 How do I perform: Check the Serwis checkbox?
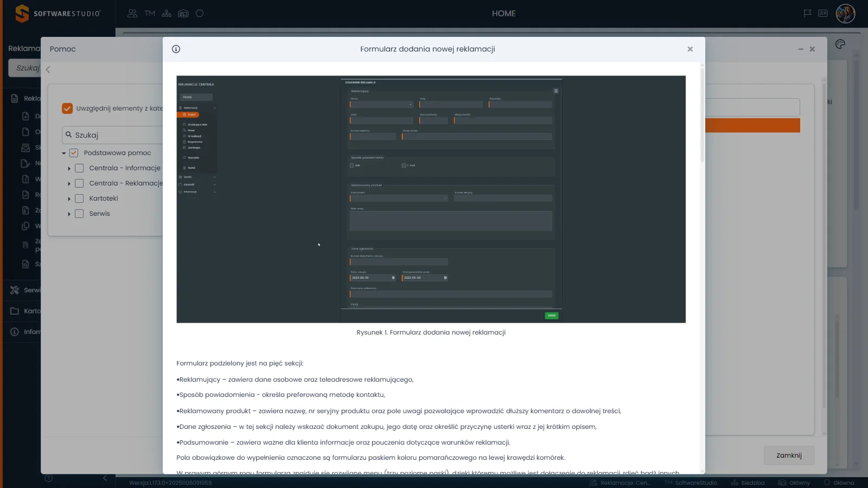[79, 214]
